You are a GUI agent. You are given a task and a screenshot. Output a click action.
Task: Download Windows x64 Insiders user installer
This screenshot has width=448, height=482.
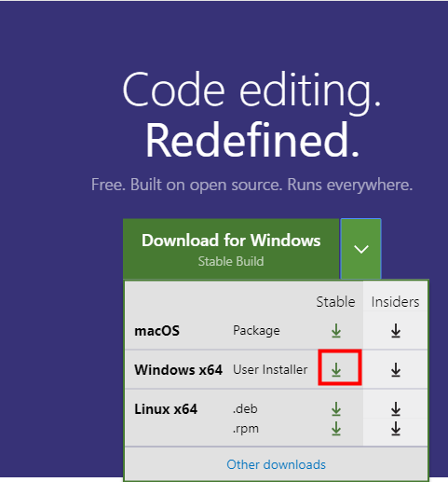396,370
